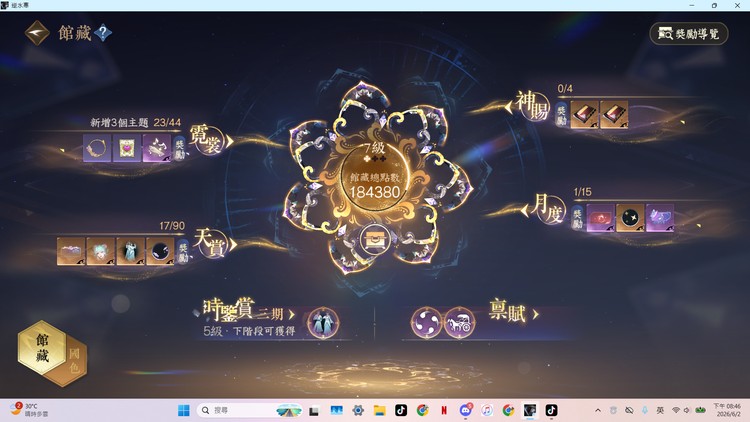
Task: Click the 5級 下階段可獲得 text
Action: [x=249, y=331]
